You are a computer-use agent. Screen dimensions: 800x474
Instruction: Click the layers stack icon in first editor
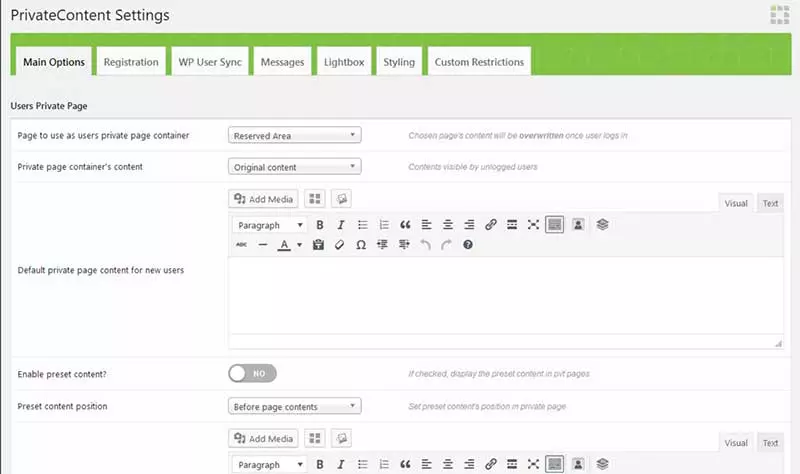click(602, 224)
